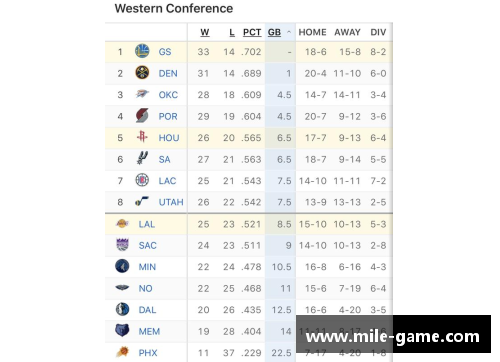Click the Utah Jazz logo
This screenshot has height=362, width=500.
tap(142, 201)
